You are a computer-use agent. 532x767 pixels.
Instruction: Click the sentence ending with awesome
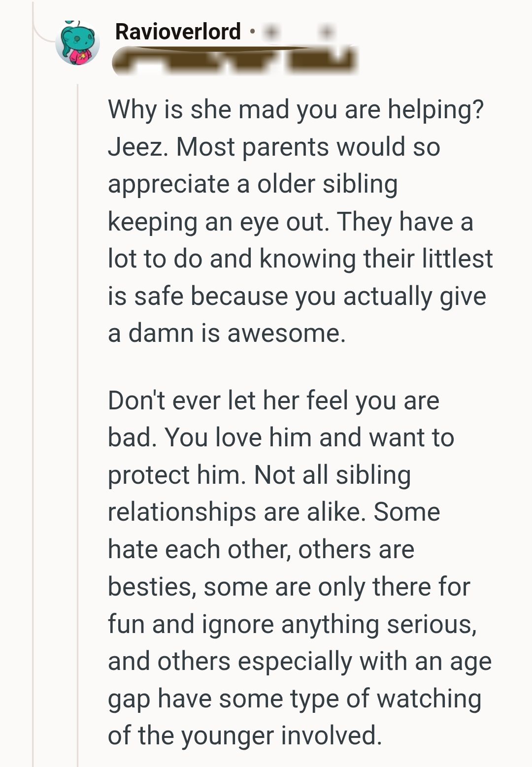(227, 333)
